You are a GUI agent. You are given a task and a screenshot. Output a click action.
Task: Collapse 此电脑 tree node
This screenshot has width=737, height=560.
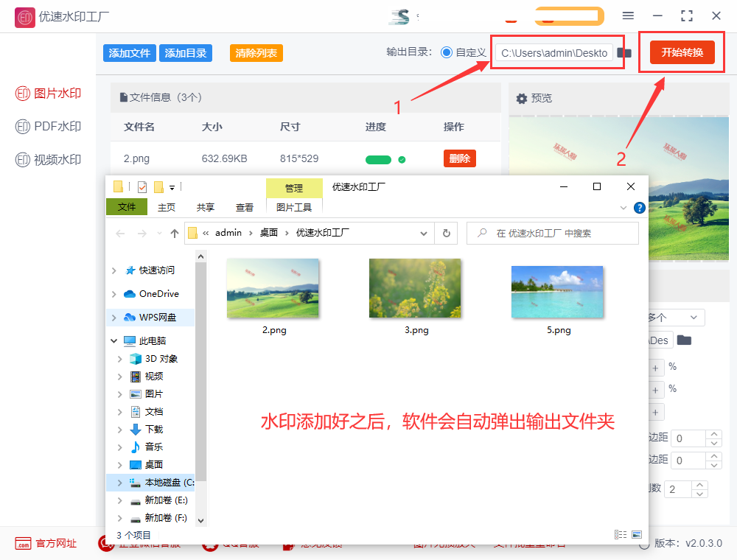pyautogui.click(x=113, y=341)
